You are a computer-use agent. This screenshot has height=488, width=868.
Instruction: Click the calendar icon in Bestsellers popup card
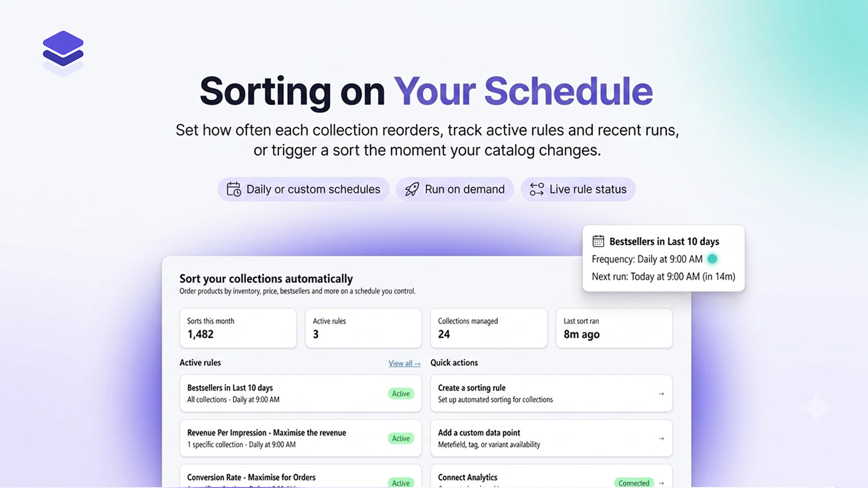(598, 241)
